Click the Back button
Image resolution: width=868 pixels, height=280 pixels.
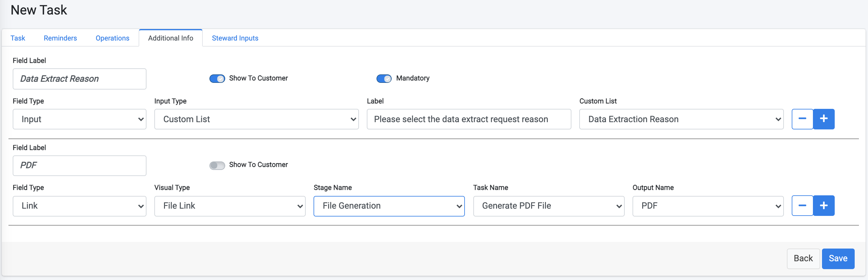point(803,259)
